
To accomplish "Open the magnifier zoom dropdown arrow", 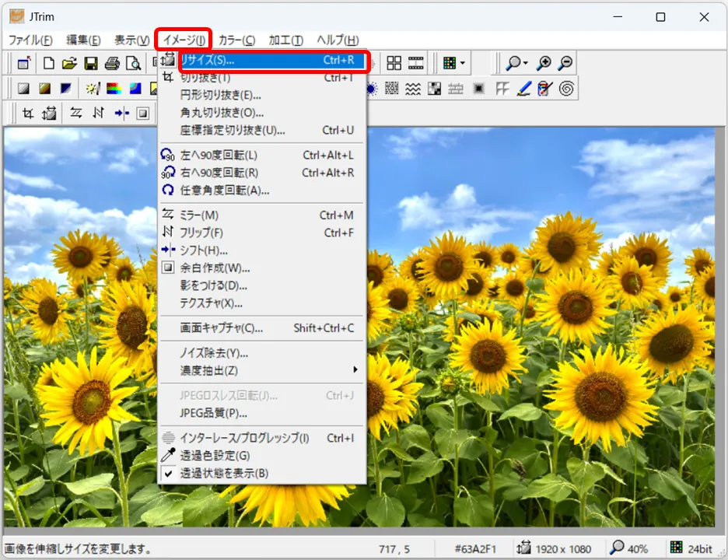I will coord(526,64).
